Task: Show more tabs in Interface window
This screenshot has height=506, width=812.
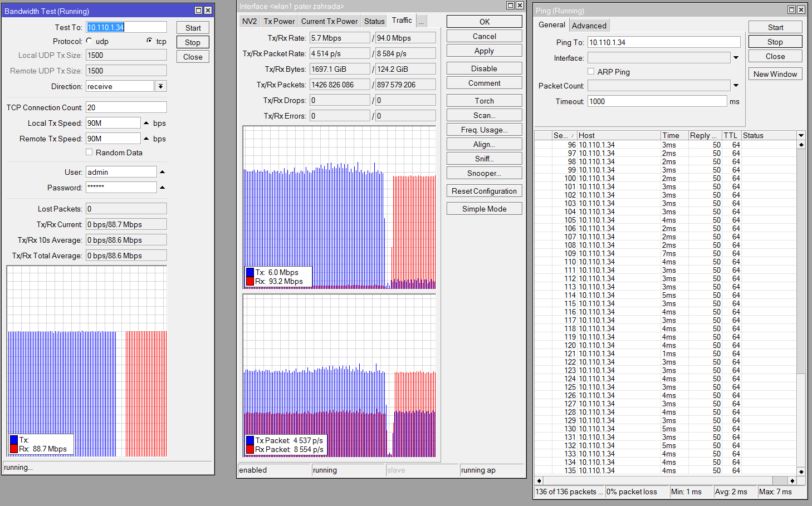Action: click(x=422, y=21)
